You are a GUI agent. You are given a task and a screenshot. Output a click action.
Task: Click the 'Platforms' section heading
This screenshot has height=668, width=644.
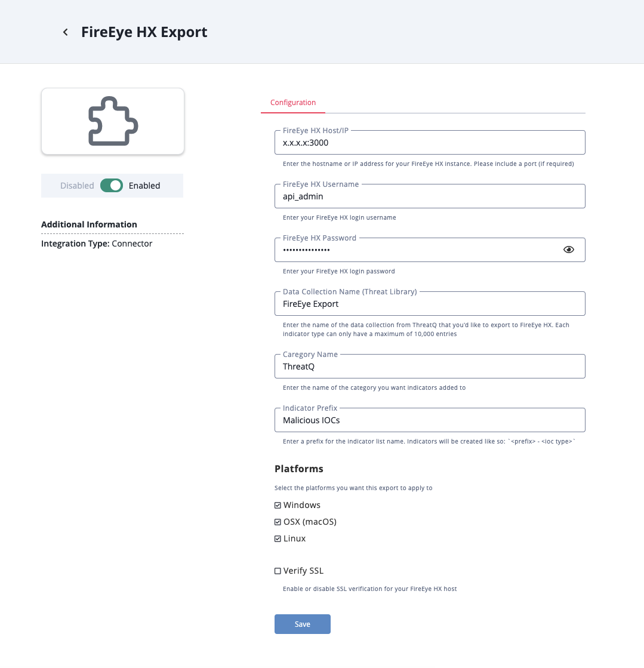tap(299, 469)
